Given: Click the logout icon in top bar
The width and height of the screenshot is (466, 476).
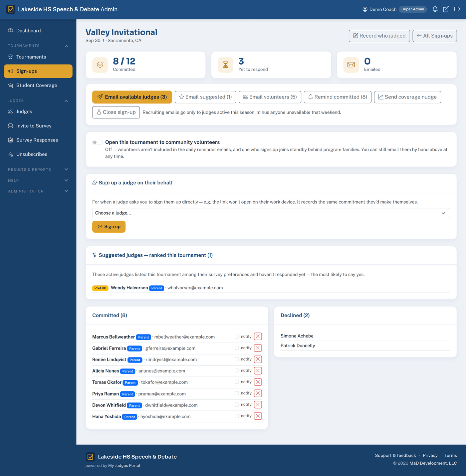Looking at the screenshot, I should click(457, 9).
